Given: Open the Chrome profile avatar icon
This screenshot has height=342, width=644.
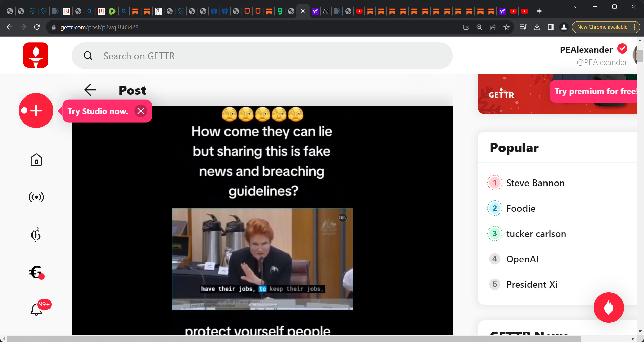Looking at the screenshot, I should pos(564,27).
